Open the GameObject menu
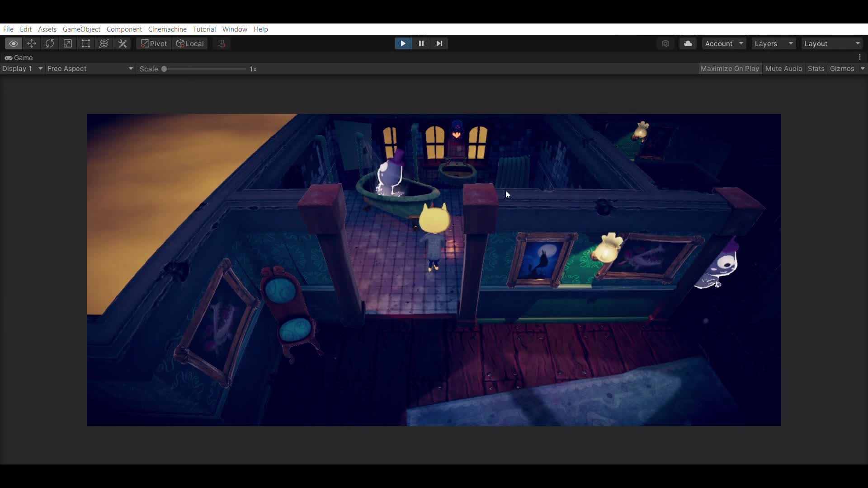868x488 pixels. [x=82, y=28]
